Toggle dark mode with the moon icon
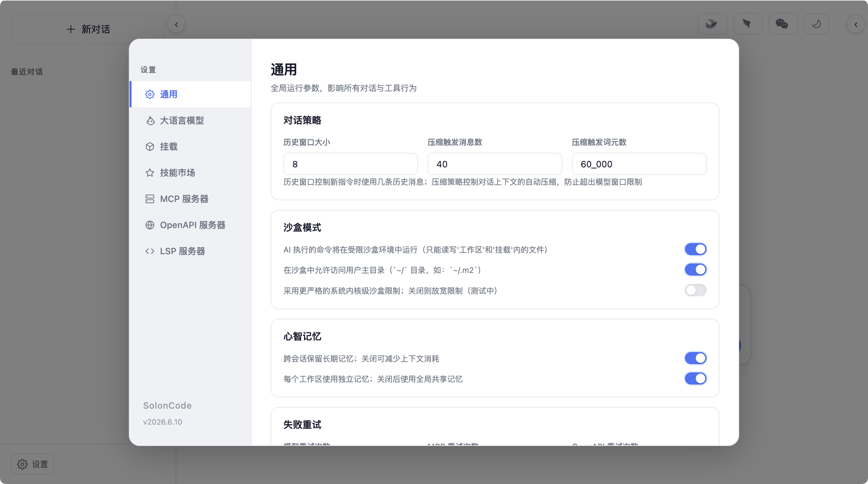Screen dimensions: 868x484 (x=816, y=24)
